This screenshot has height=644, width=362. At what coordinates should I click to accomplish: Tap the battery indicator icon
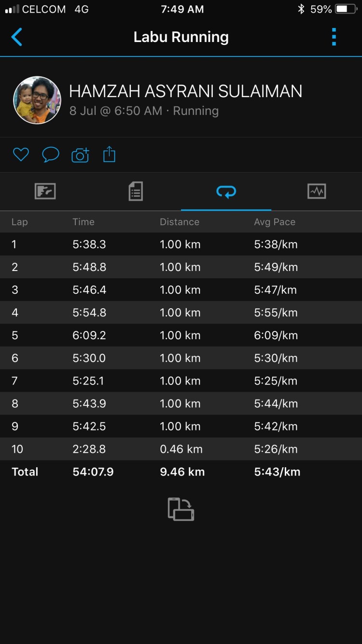pyautogui.click(x=346, y=9)
